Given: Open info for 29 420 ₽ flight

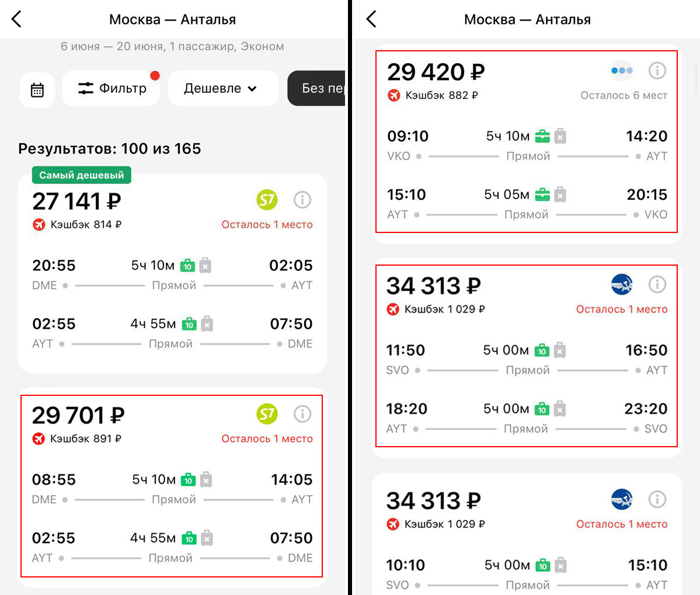Looking at the screenshot, I should [x=657, y=70].
